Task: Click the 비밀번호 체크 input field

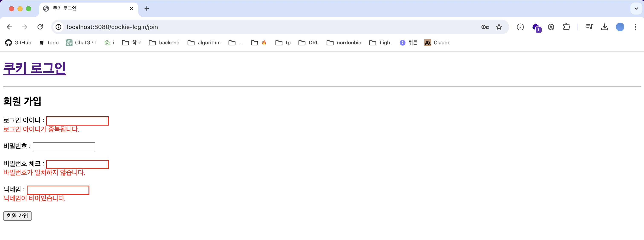Action: (77, 164)
